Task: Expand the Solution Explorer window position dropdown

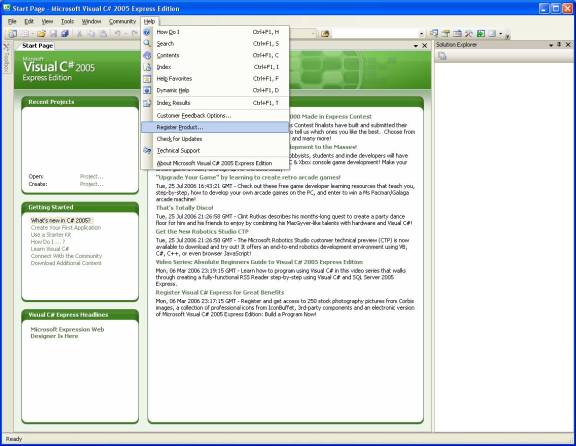Action: tap(551, 45)
